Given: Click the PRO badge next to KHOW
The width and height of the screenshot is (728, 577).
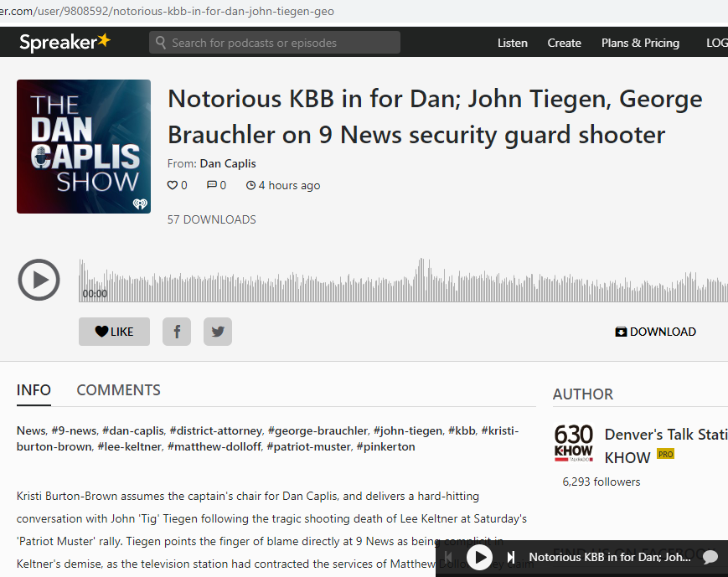Looking at the screenshot, I should pos(665,454).
